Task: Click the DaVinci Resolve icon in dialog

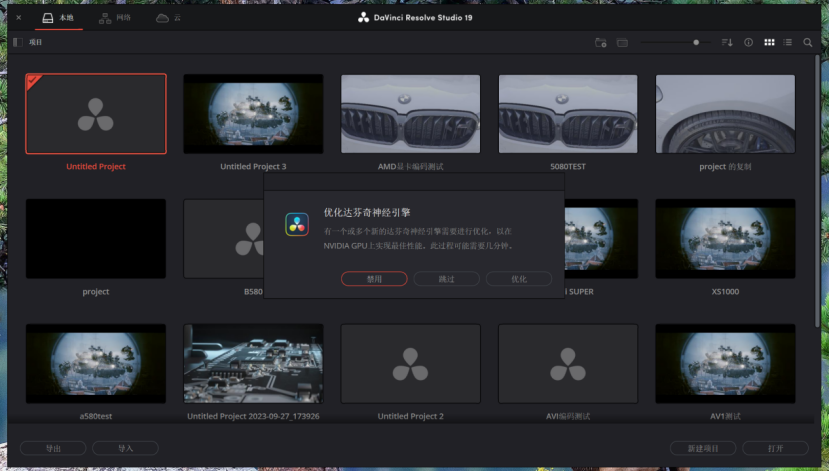Action: click(297, 224)
